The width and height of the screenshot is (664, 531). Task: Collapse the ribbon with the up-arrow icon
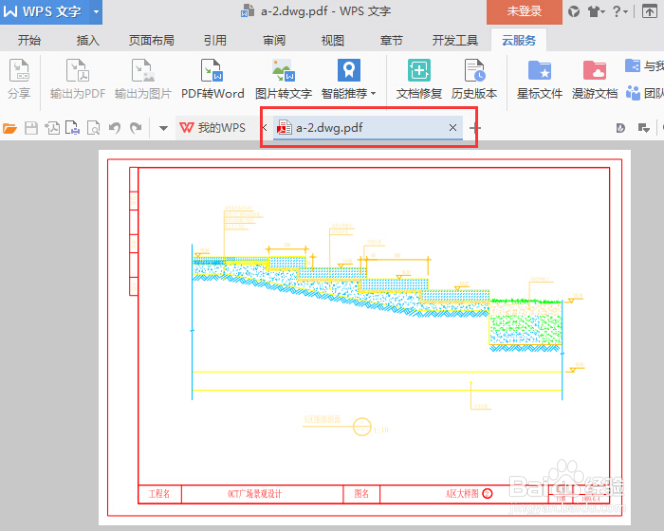tap(649, 11)
